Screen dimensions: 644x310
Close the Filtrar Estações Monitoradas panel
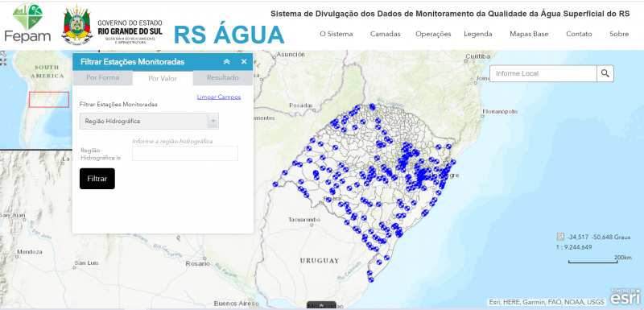(244, 61)
